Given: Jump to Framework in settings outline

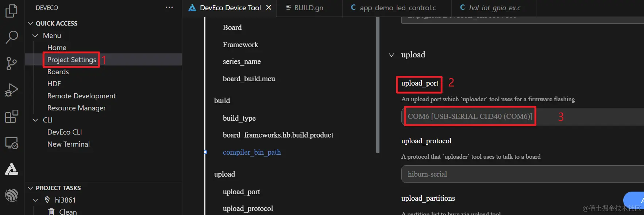Looking at the screenshot, I should point(240,45).
